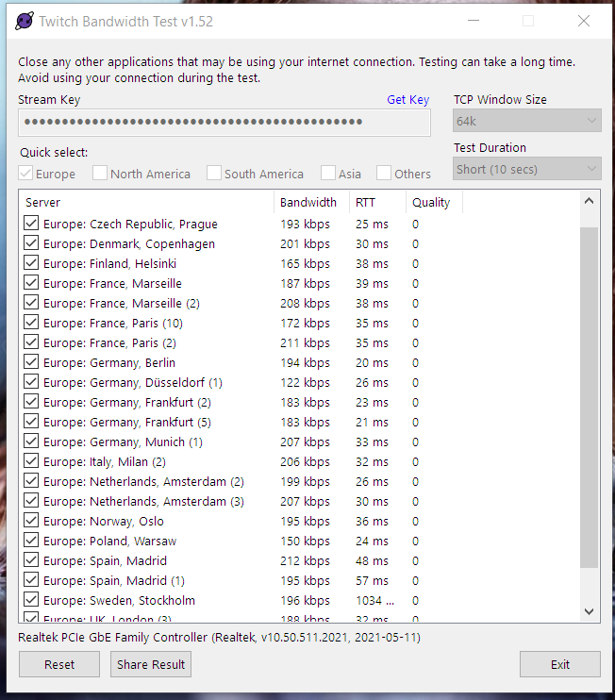Click the Get Key link
Screen dimensions: 615x700
(x=407, y=100)
